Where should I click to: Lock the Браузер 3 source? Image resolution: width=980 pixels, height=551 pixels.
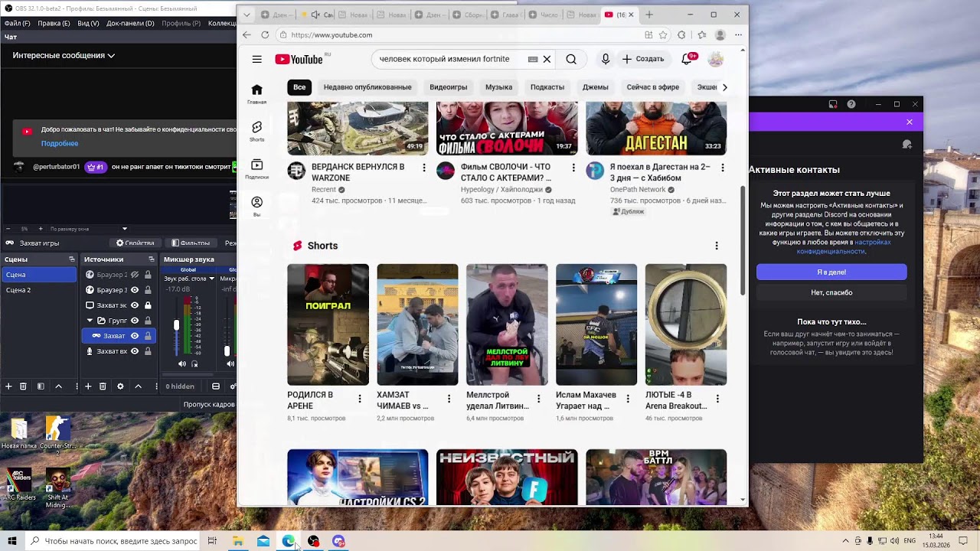(148, 290)
